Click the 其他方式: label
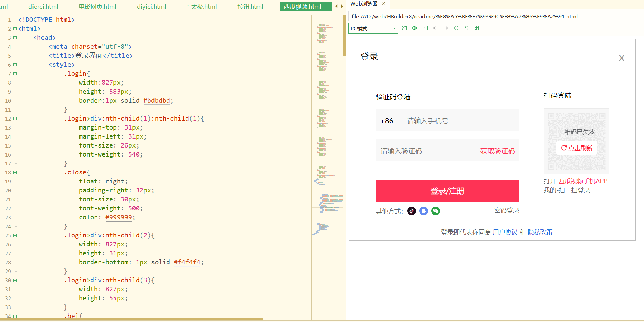 pyautogui.click(x=390, y=211)
